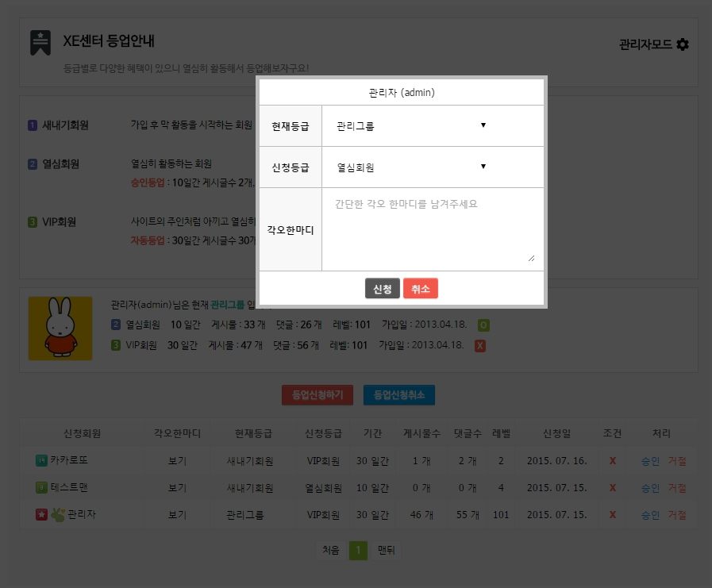This screenshot has width=712, height=588.
Task: Select page 1 in pagination
Action: tap(358, 551)
